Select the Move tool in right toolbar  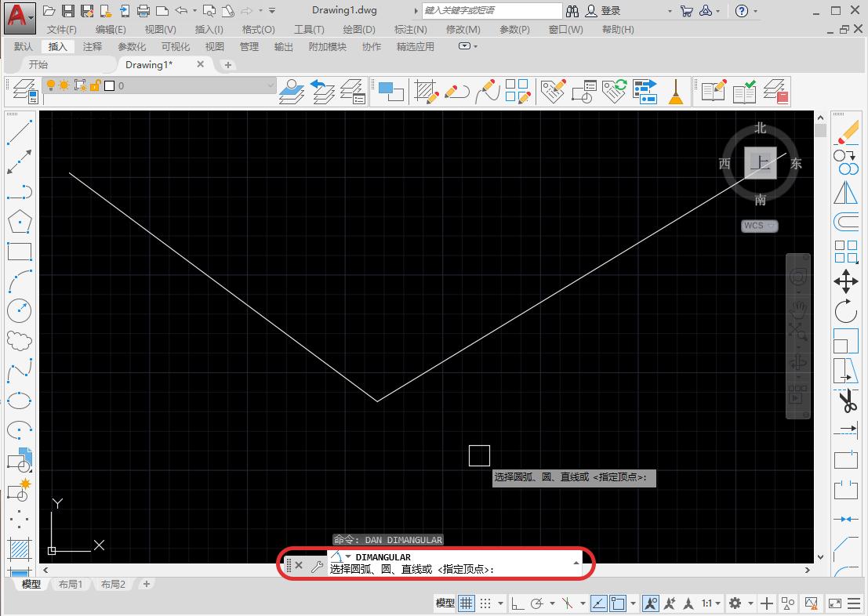click(x=846, y=281)
